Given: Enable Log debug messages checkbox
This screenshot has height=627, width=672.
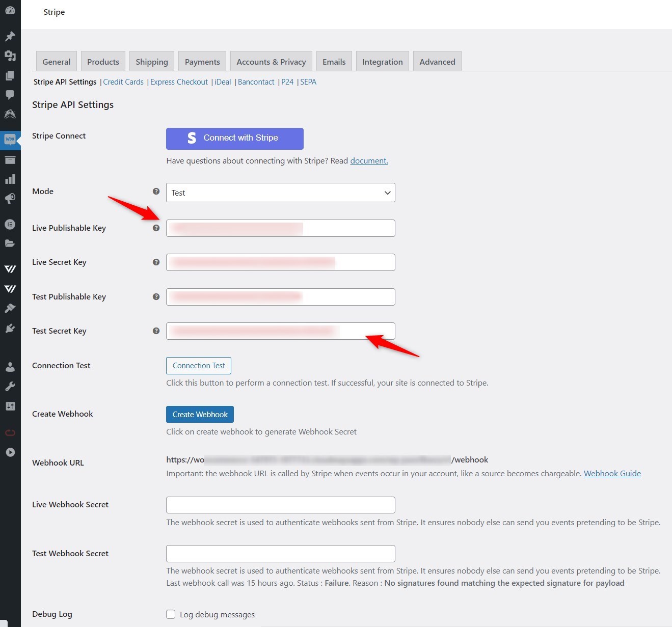Looking at the screenshot, I should click(x=171, y=614).
